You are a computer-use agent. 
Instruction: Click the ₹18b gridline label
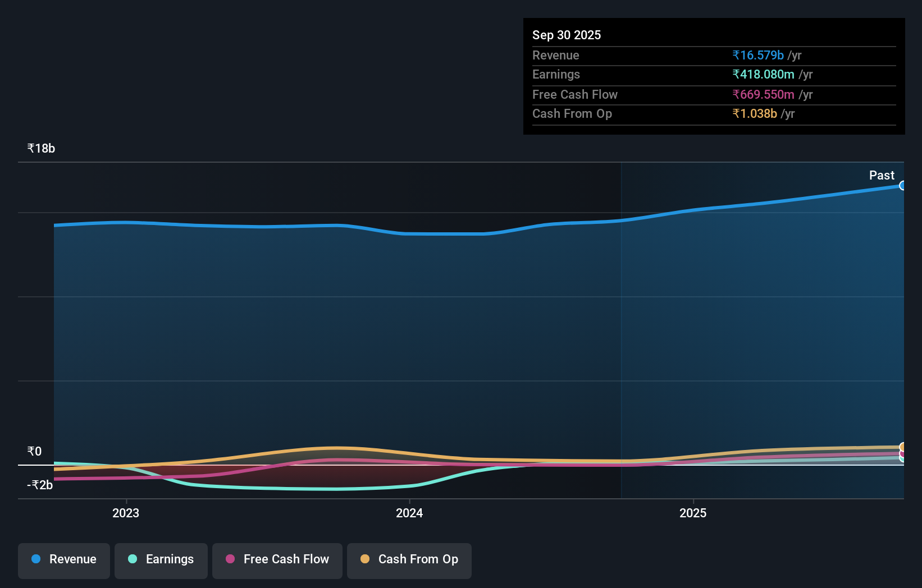[40, 148]
